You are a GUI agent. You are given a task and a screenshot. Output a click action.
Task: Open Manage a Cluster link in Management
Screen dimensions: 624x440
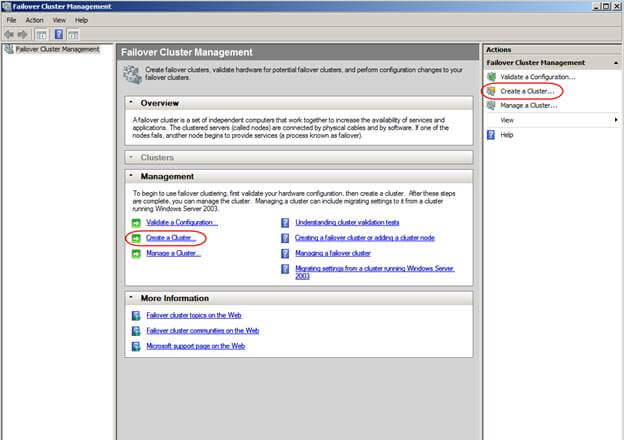173,253
